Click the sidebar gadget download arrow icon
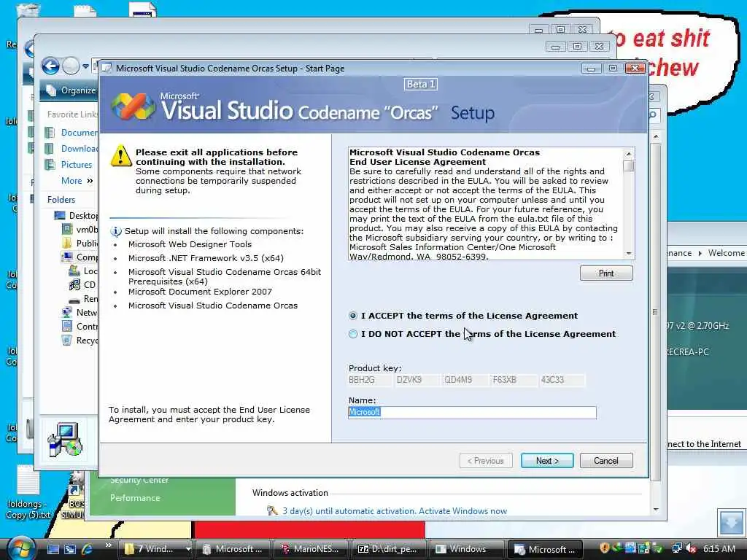The image size is (747, 560). coord(731,522)
